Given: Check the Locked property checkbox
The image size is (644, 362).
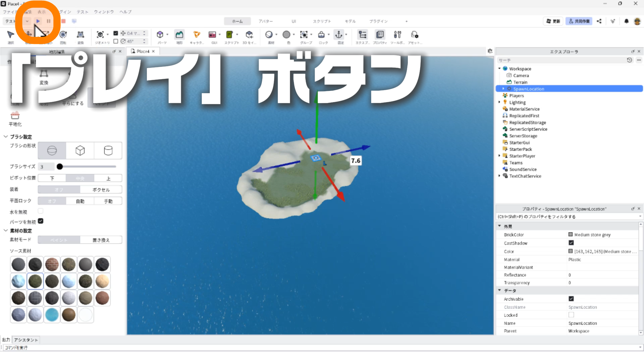Looking at the screenshot, I should tap(571, 315).
